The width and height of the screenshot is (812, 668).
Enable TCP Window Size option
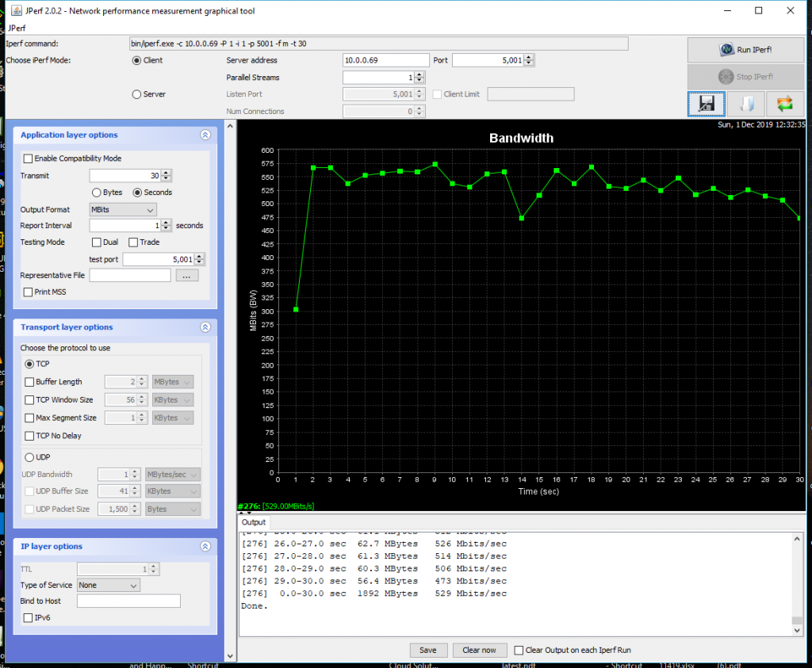29,400
